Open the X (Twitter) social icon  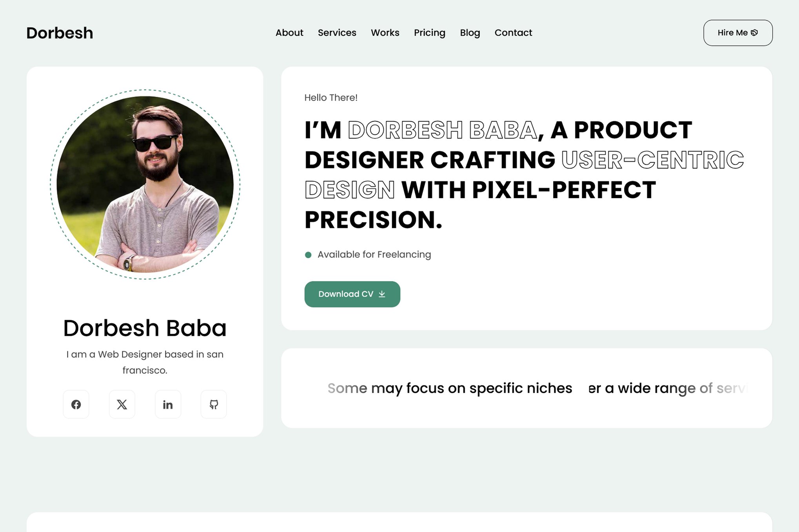tap(122, 404)
